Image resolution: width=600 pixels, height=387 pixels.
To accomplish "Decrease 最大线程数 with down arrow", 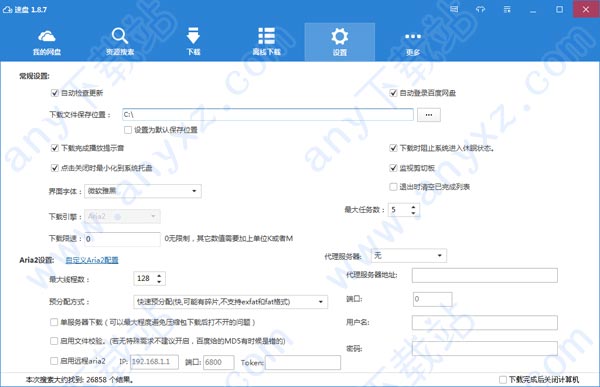I will 159,282.
